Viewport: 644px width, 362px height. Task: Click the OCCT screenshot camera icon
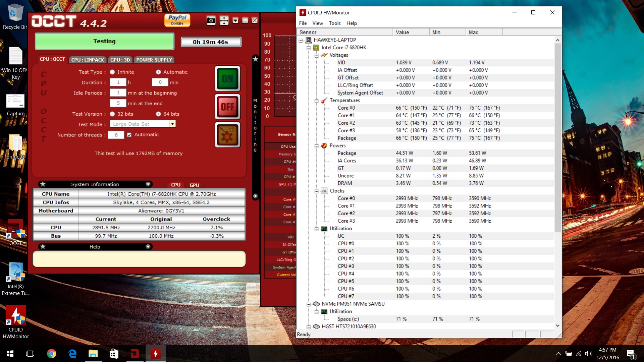[211, 21]
